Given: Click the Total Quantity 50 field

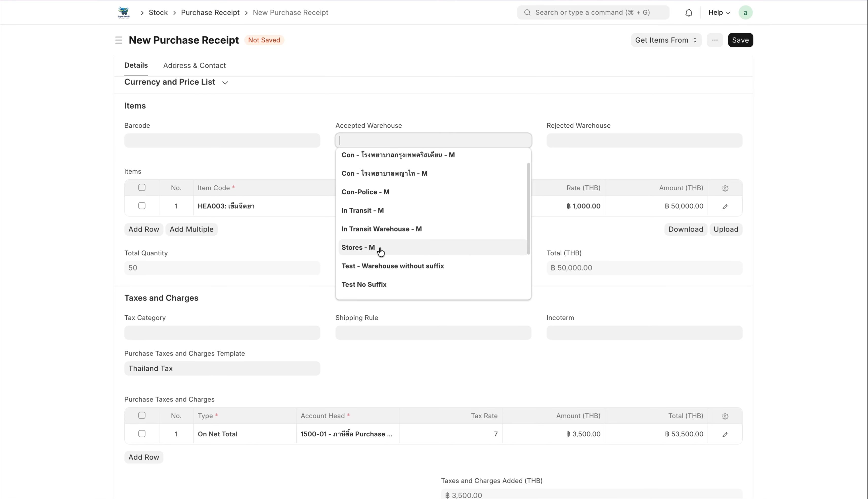Looking at the screenshot, I should (222, 268).
